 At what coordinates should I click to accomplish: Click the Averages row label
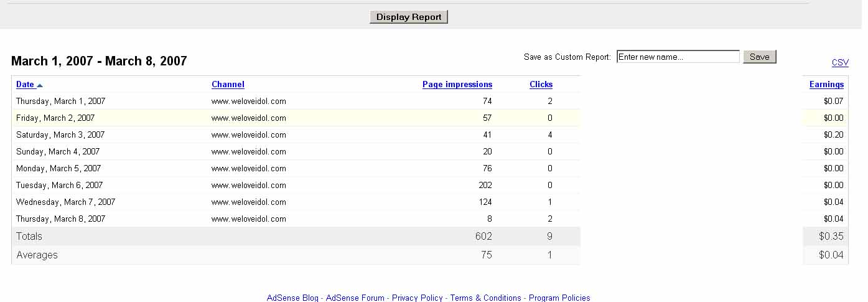37,255
